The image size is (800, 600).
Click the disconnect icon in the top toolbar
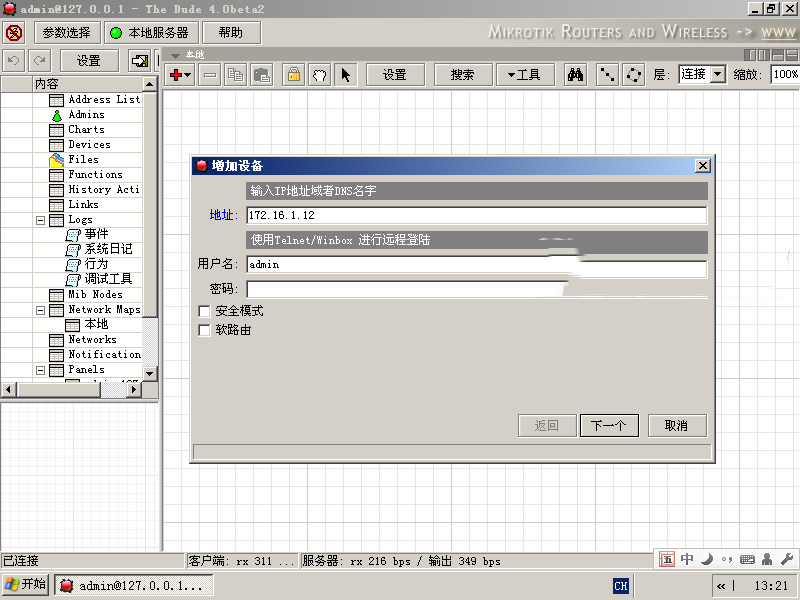[14, 33]
